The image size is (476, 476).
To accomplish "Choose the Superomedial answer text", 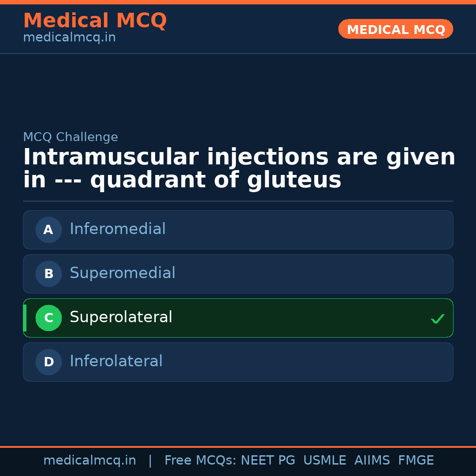I will click(x=123, y=273).
